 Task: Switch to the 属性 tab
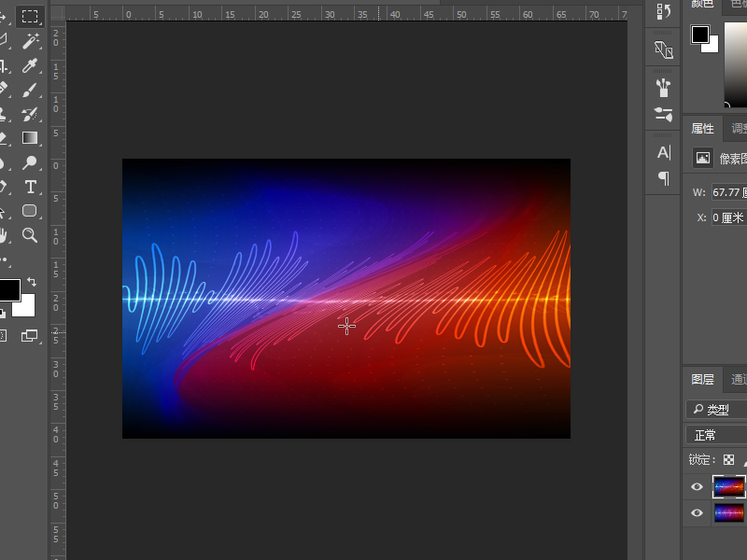pyautogui.click(x=702, y=129)
